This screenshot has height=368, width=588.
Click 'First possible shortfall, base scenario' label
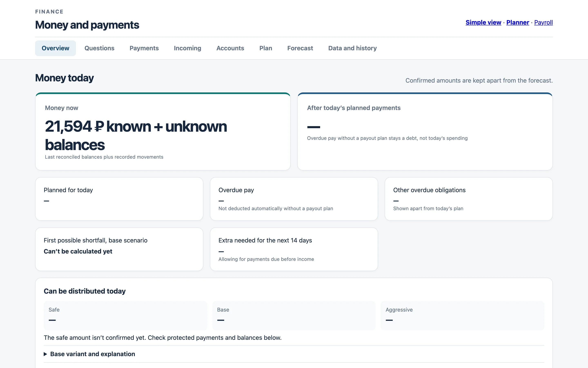pos(96,240)
